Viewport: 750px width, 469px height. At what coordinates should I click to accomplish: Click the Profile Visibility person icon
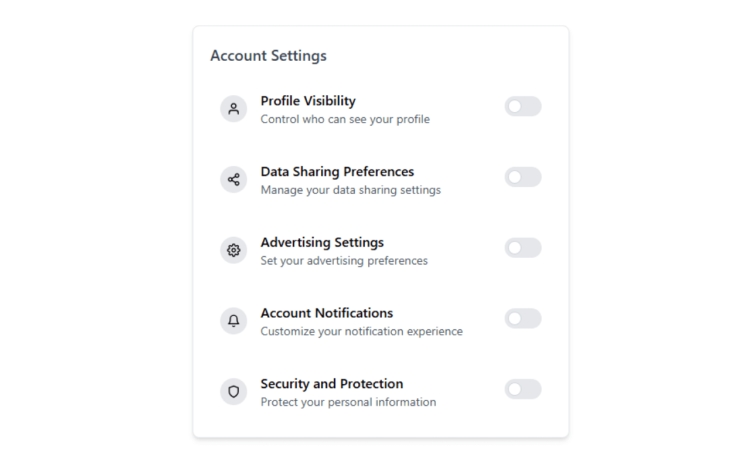point(233,109)
